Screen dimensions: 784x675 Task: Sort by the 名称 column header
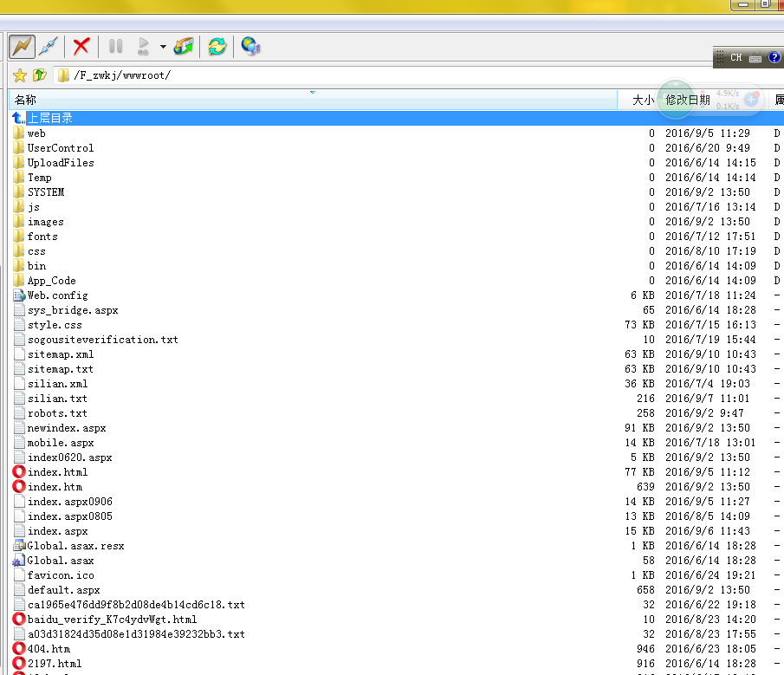(x=26, y=101)
